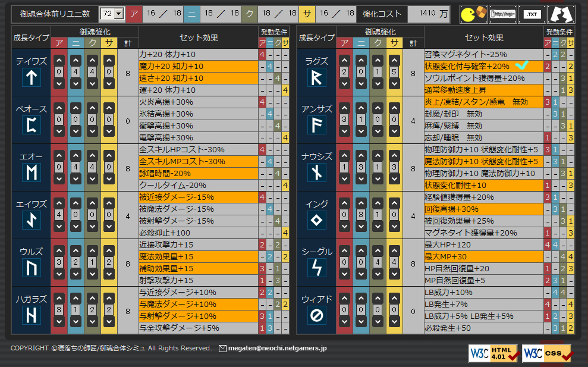
Task: Click the W3C CSS validation badge
Action: [548, 353]
